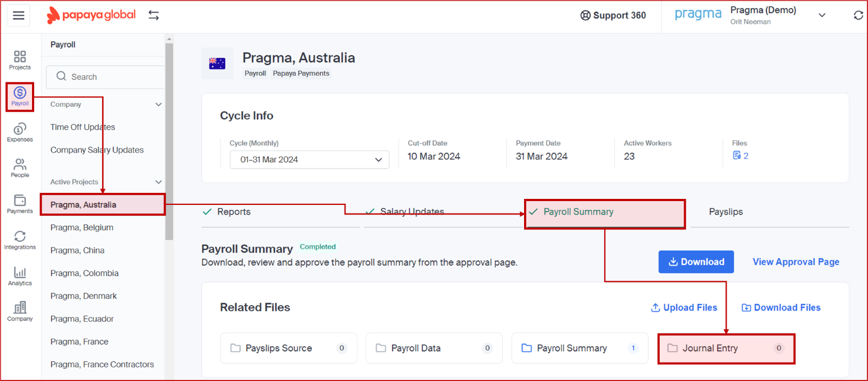Image resolution: width=868 pixels, height=381 pixels.
Task: Open View Approval Page link
Action: coord(796,262)
